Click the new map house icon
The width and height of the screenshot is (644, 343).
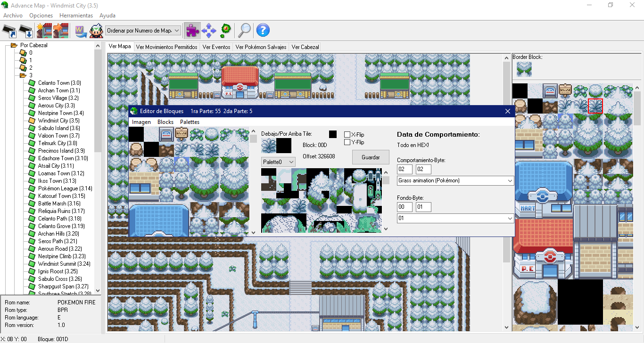tap(44, 31)
